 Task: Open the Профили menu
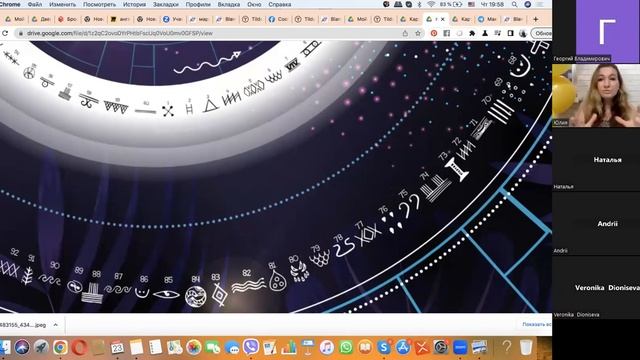click(198, 4)
